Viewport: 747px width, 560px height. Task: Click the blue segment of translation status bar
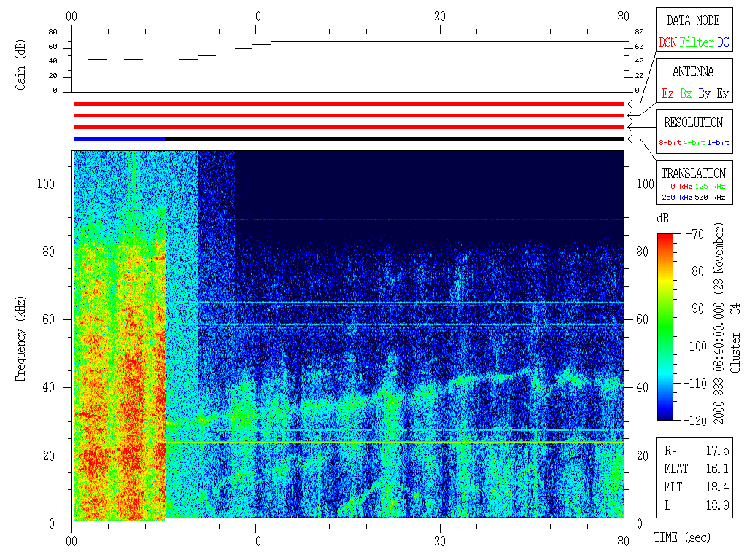(119, 139)
